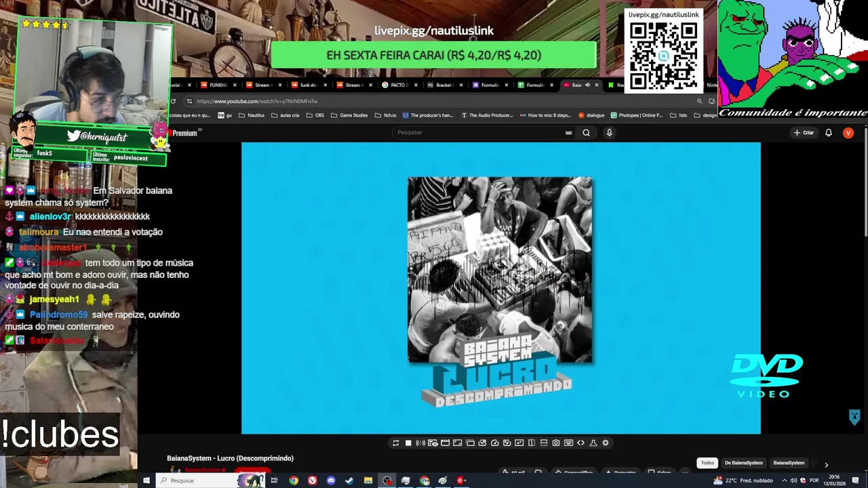Click the audio broadcast icon in player toolbar
The width and height of the screenshot is (868, 488).
tap(420, 443)
